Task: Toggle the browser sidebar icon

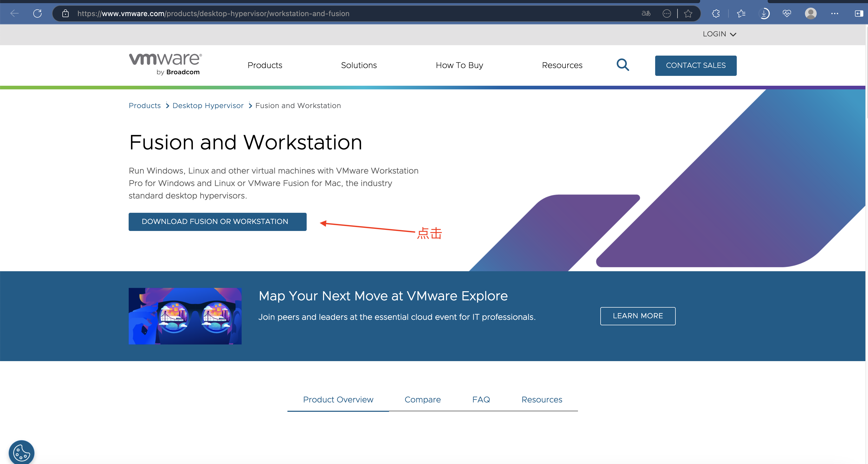Action: point(859,14)
